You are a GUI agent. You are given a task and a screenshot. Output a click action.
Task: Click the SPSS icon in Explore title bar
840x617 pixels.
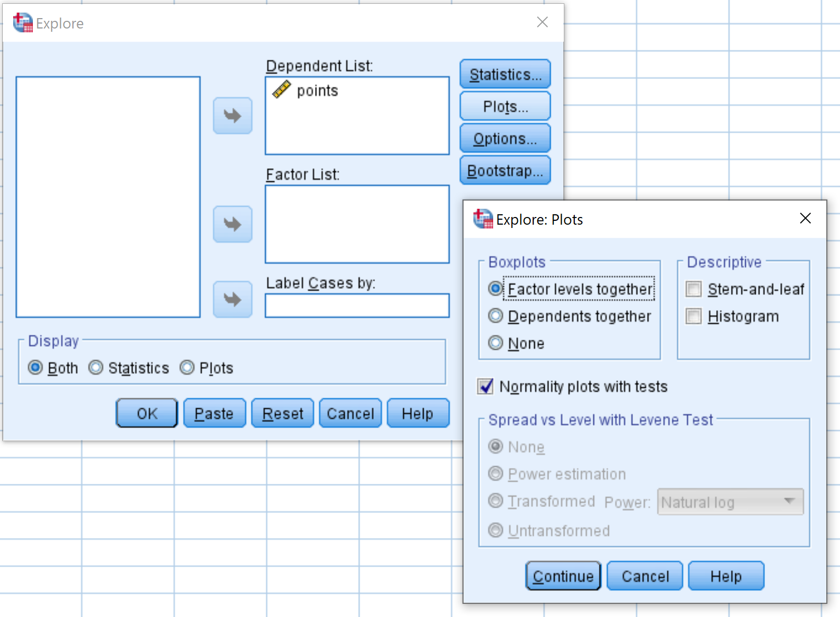pyautogui.click(x=22, y=22)
